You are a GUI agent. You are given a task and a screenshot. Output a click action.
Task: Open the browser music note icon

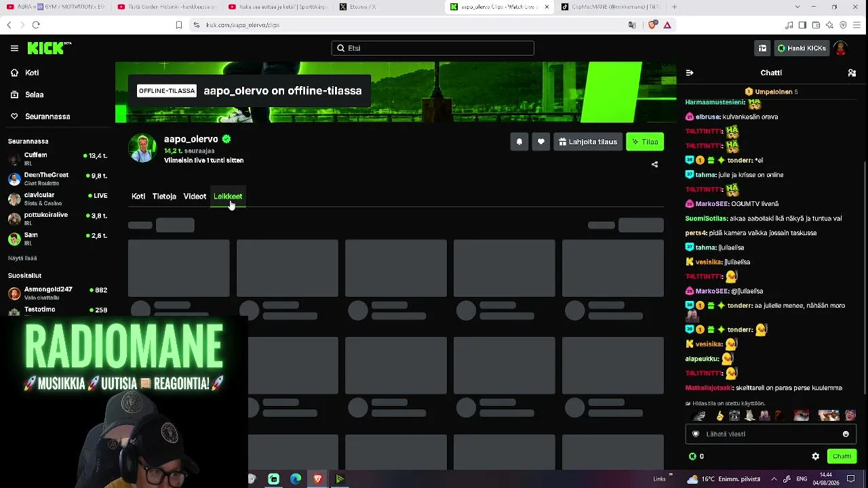point(789,25)
